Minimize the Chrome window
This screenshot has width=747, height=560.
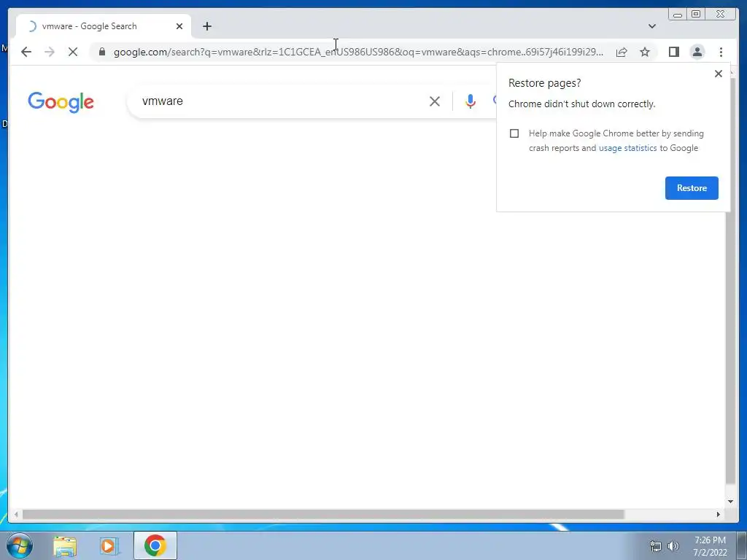click(x=678, y=15)
